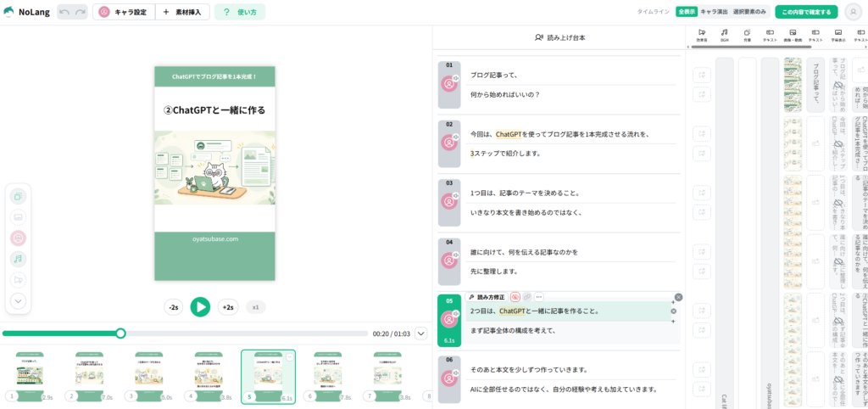The height and width of the screenshot is (409, 868).
Task: Play the video preview
Action: click(x=200, y=306)
